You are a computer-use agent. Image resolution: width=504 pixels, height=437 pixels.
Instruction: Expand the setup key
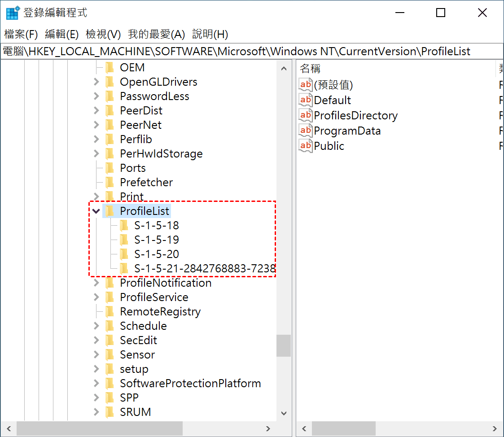click(96, 369)
